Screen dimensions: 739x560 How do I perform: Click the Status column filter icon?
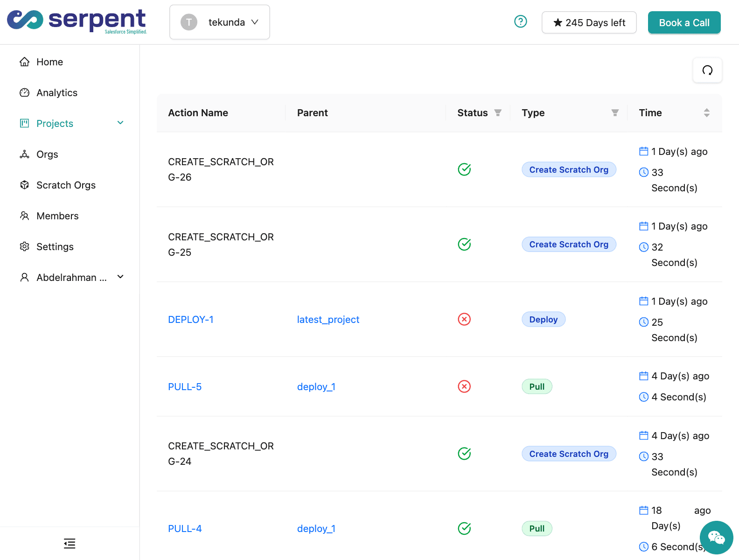pyautogui.click(x=498, y=113)
